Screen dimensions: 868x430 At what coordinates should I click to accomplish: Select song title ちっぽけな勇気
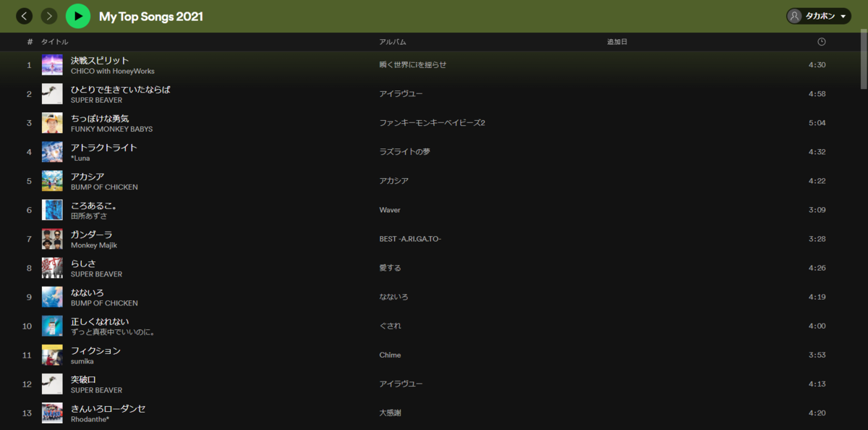pyautogui.click(x=100, y=118)
